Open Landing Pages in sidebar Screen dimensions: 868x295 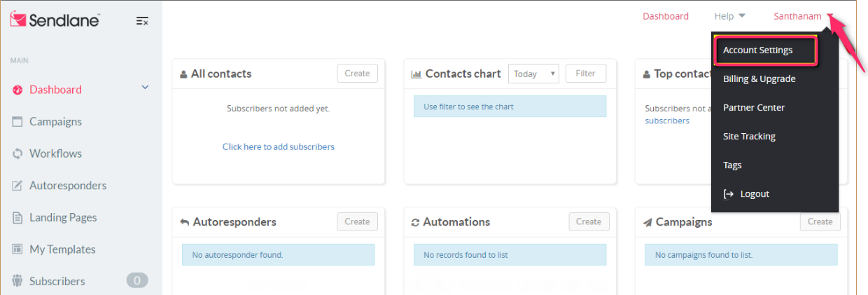(63, 218)
